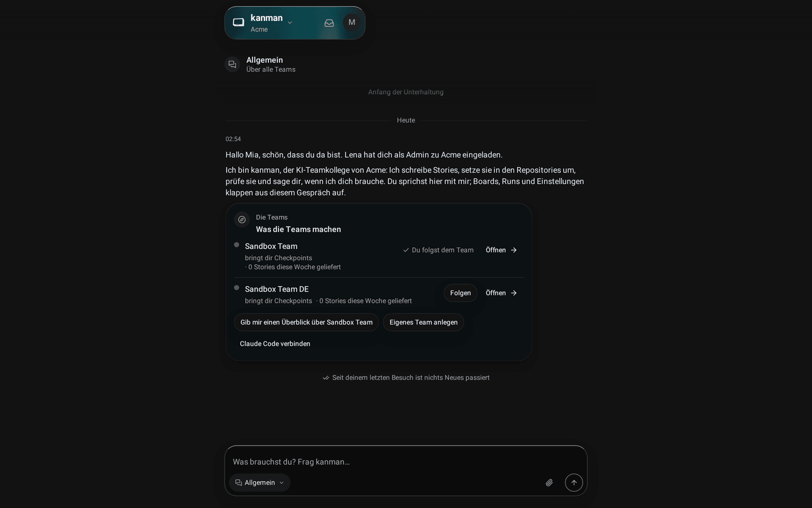
Task: Follow Sandbox Team DE with Folgen
Action: coord(461,293)
